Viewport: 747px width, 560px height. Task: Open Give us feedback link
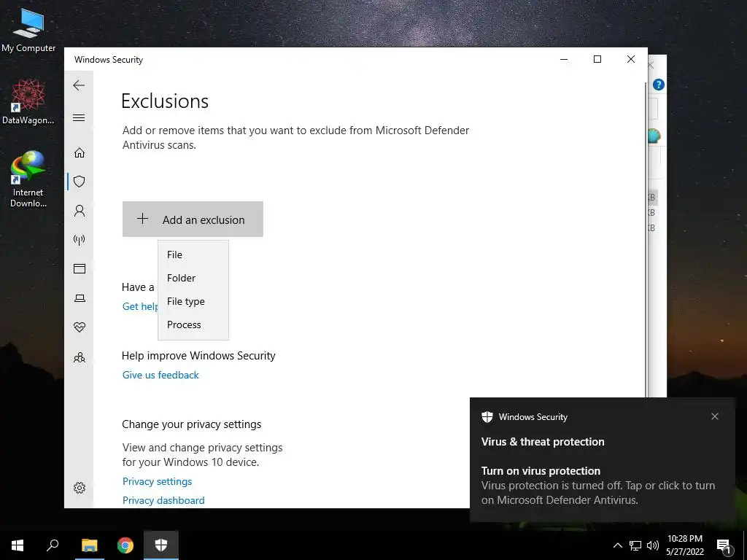[160, 376]
